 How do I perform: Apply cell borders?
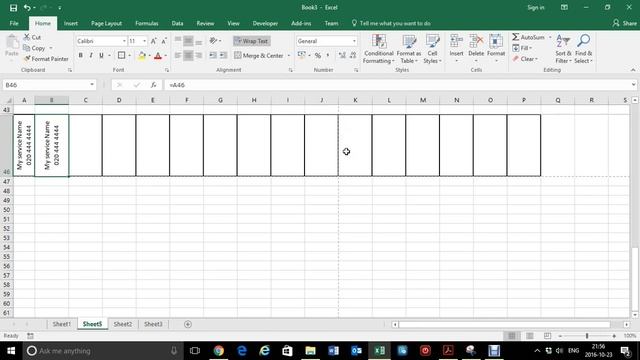[x=121, y=56]
